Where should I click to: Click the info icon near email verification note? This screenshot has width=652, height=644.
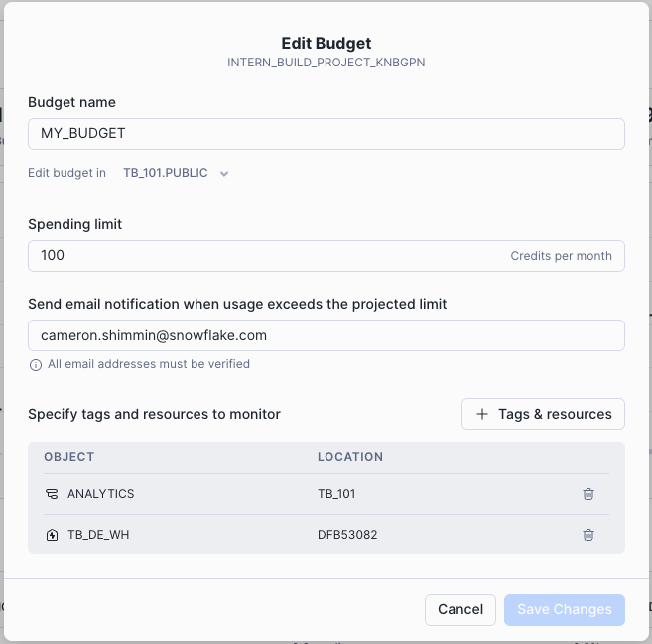36,364
